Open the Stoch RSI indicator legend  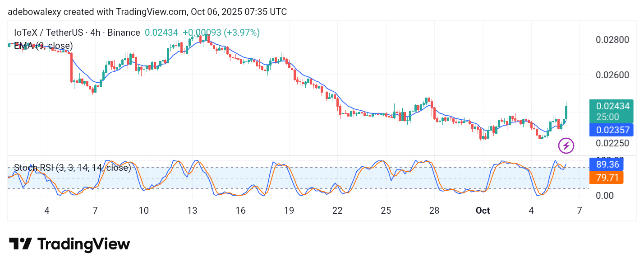[72, 168]
